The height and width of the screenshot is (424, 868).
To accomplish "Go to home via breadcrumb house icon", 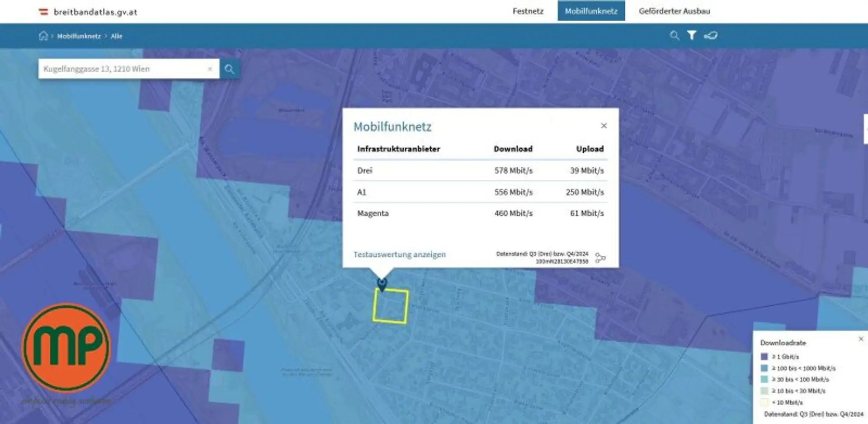I will click(43, 36).
